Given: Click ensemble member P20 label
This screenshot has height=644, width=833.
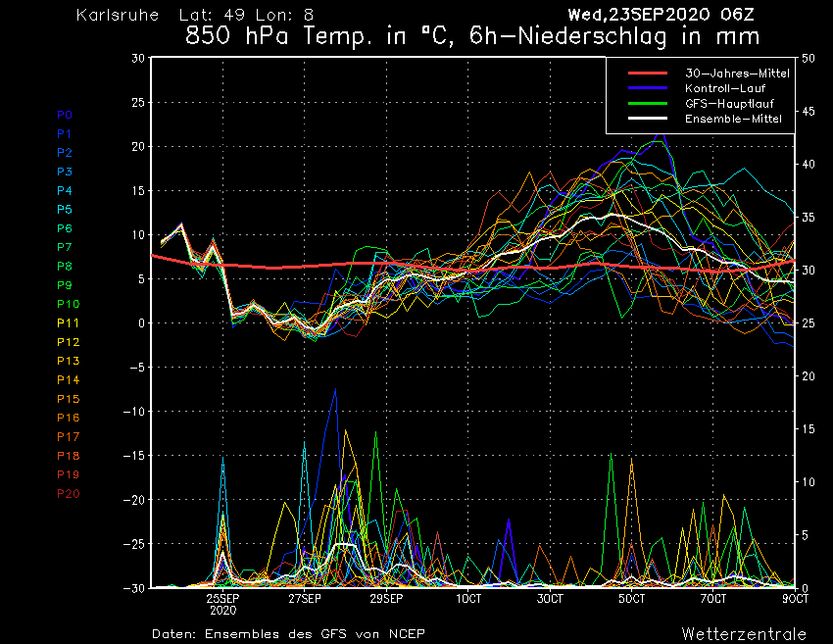Looking at the screenshot, I should tap(68, 493).
